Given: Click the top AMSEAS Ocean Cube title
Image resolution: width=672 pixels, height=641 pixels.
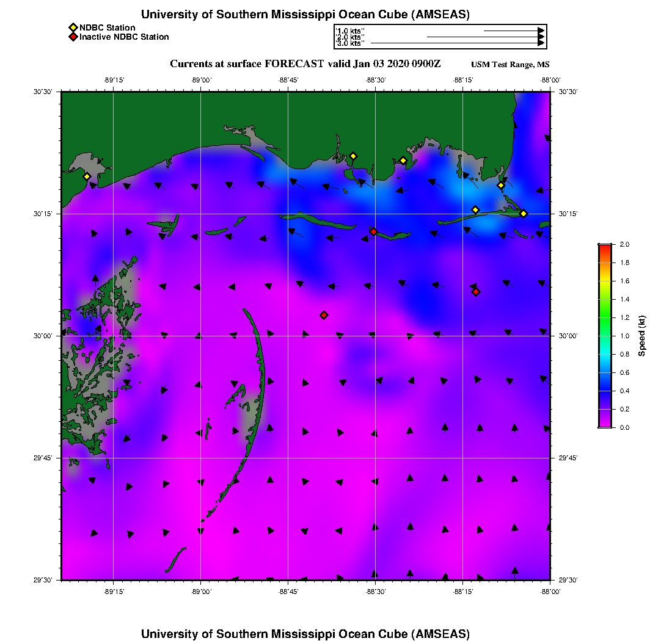Looking at the screenshot, I should 305,15.
